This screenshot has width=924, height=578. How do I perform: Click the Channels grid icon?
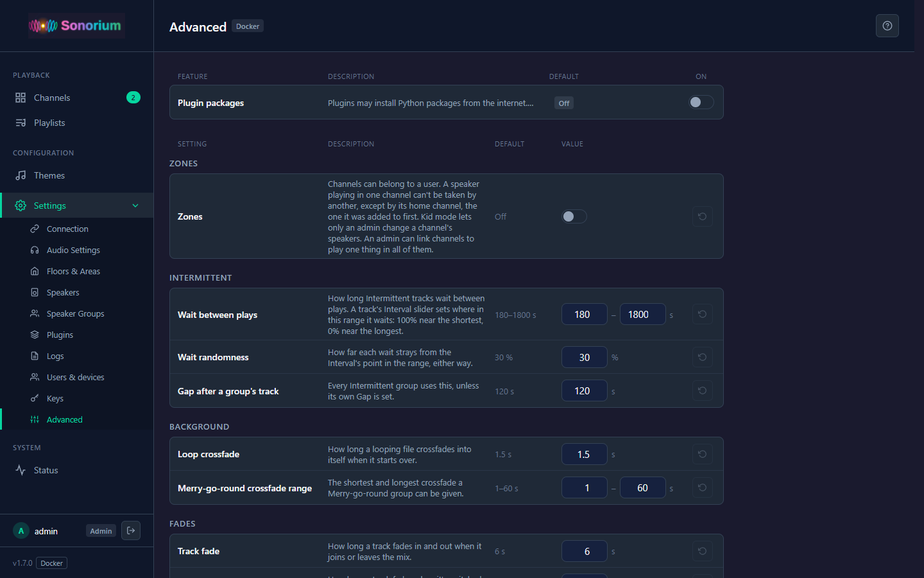(21, 98)
